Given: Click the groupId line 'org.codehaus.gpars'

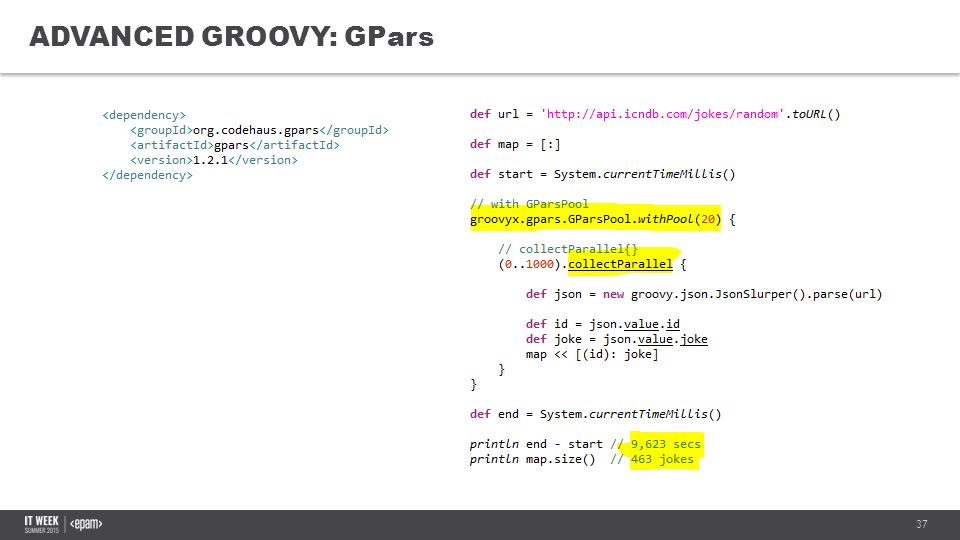Looking at the screenshot, I should pyautogui.click(x=260, y=130).
